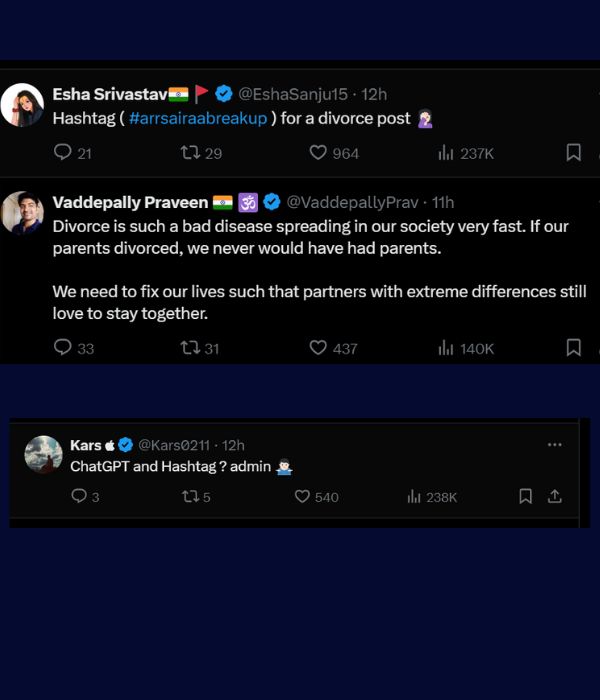Open the #arrsairaabreakup hashtag link

(x=198, y=118)
